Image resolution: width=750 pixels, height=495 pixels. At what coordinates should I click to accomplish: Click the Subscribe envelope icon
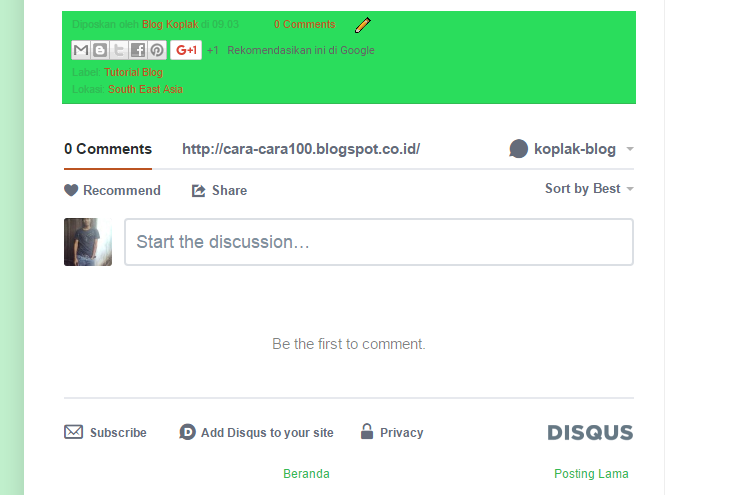tap(74, 432)
